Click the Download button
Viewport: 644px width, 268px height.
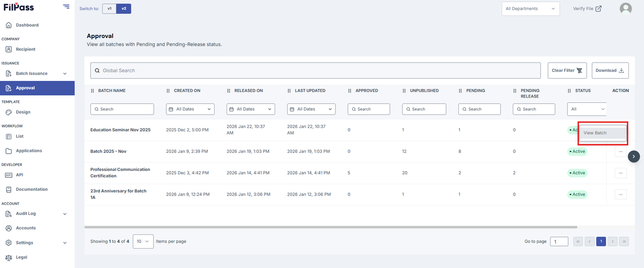[x=610, y=70]
